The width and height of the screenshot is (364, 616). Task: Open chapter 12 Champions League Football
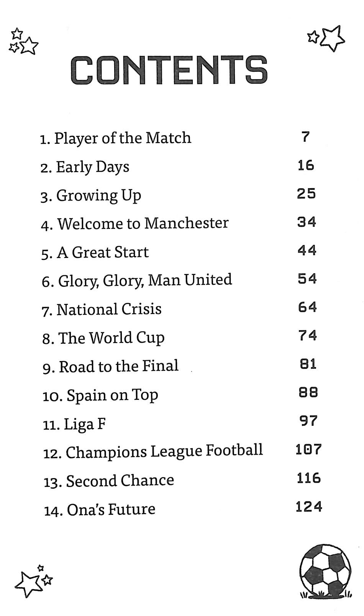click(x=153, y=452)
